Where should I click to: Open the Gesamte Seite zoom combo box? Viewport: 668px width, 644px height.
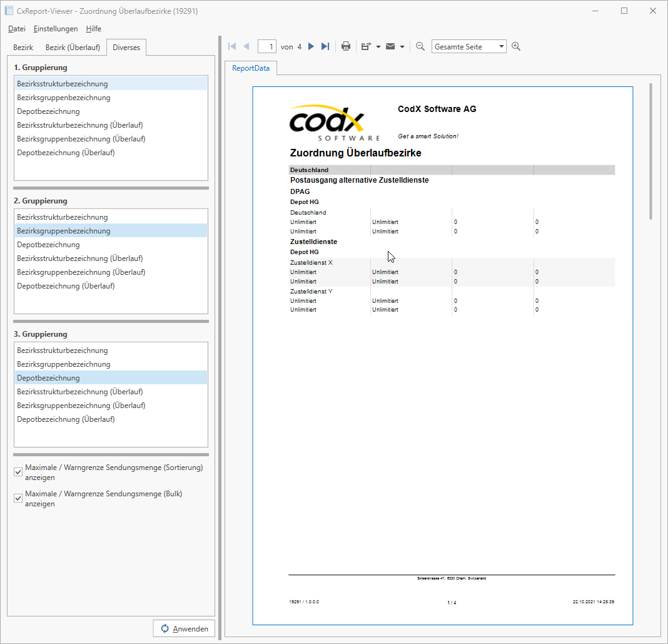click(x=468, y=46)
